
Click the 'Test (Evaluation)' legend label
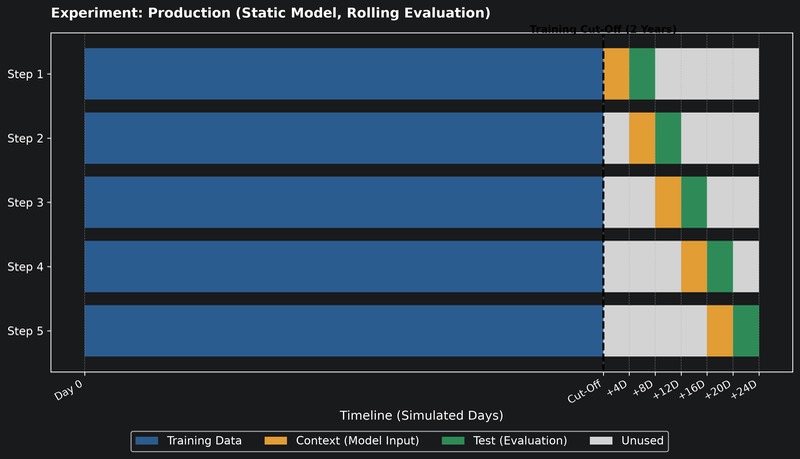click(520, 441)
